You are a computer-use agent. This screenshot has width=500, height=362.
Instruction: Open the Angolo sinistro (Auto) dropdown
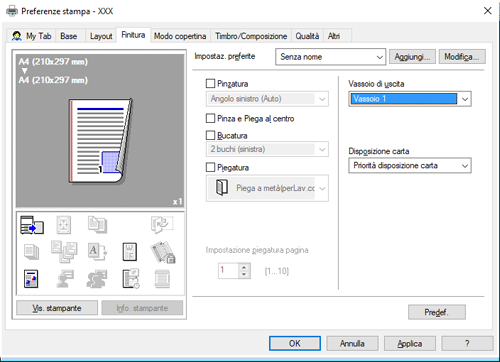click(267, 99)
